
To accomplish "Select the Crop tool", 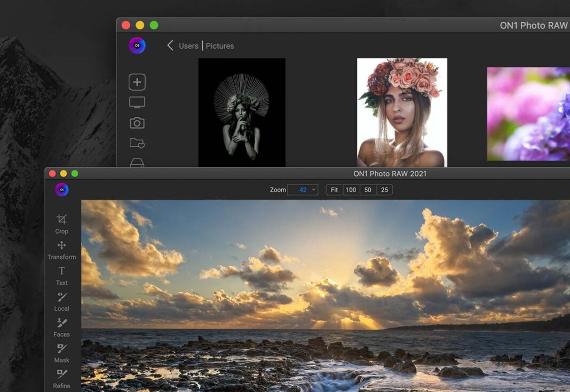I will (61, 219).
